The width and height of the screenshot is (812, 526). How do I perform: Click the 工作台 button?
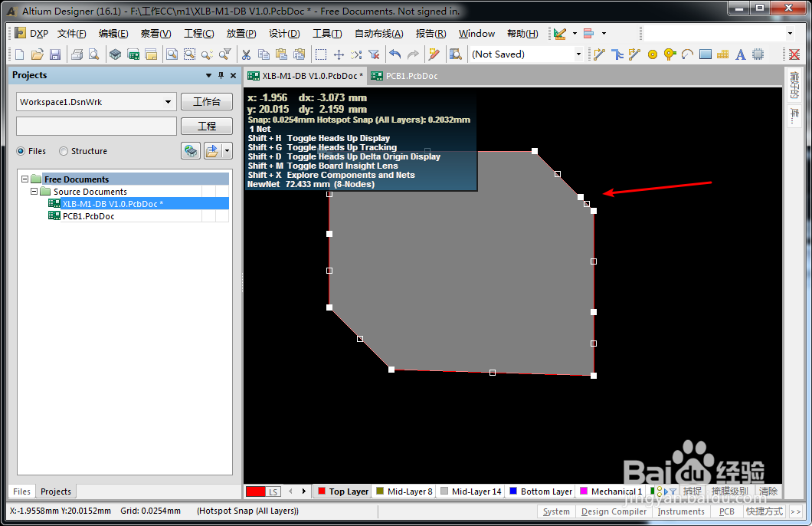pyautogui.click(x=207, y=101)
